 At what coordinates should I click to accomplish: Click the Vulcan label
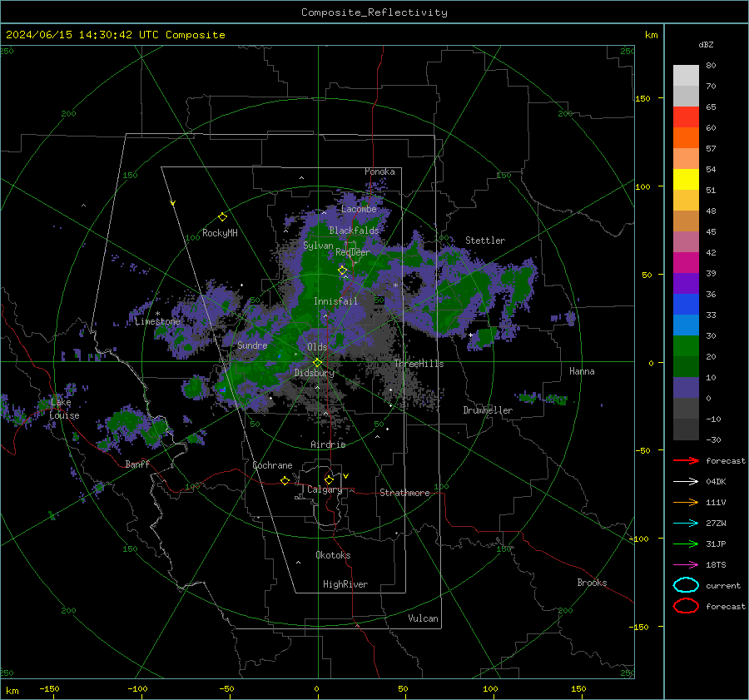[x=424, y=618]
